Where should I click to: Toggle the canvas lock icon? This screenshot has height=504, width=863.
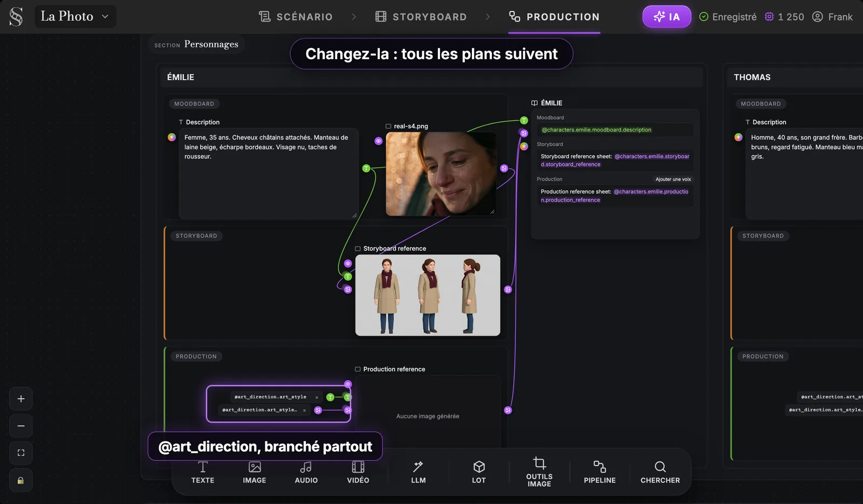click(21, 480)
